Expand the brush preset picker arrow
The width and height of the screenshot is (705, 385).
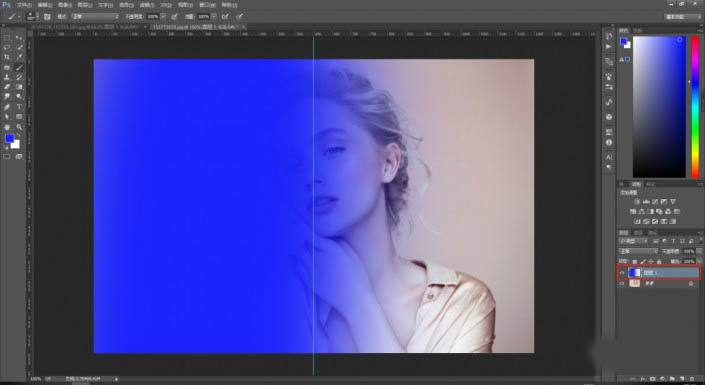tap(37, 17)
